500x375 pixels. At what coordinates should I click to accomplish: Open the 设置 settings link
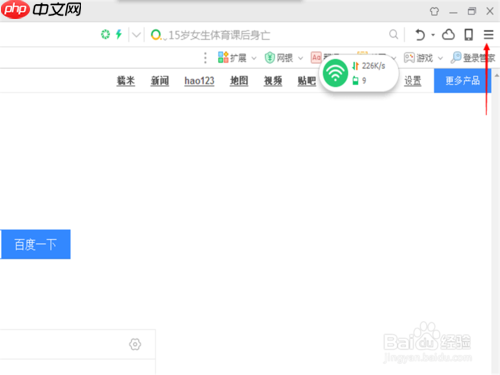coord(413,81)
